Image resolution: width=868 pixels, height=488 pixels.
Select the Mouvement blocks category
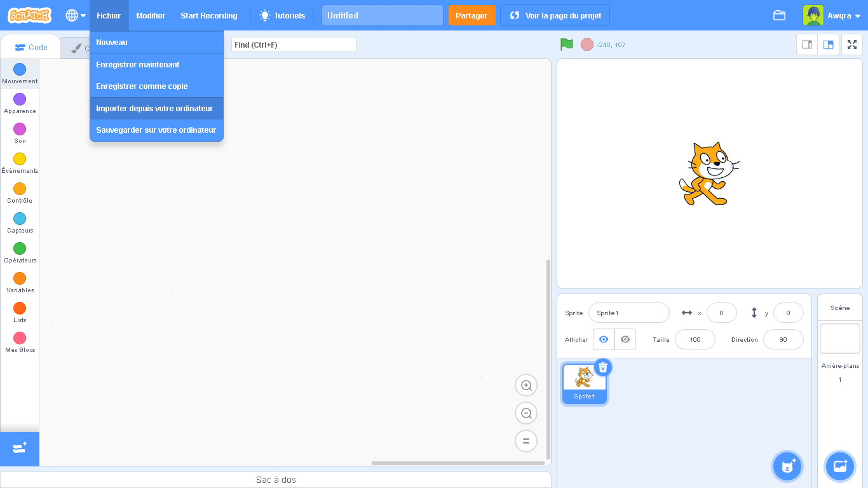tap(20, 74)
